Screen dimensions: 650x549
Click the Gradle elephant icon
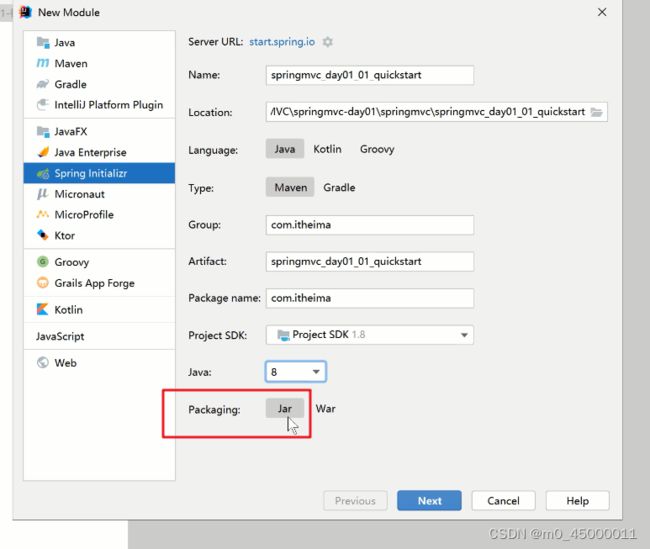43,84
